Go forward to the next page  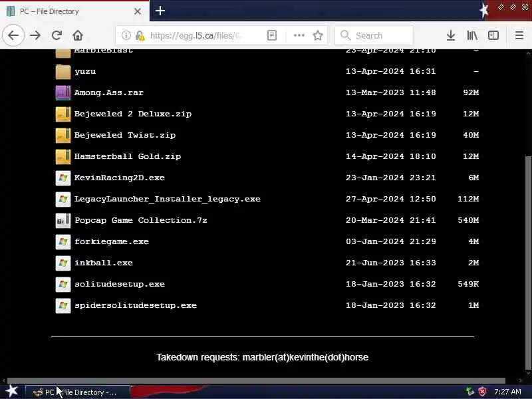[35, 35]
